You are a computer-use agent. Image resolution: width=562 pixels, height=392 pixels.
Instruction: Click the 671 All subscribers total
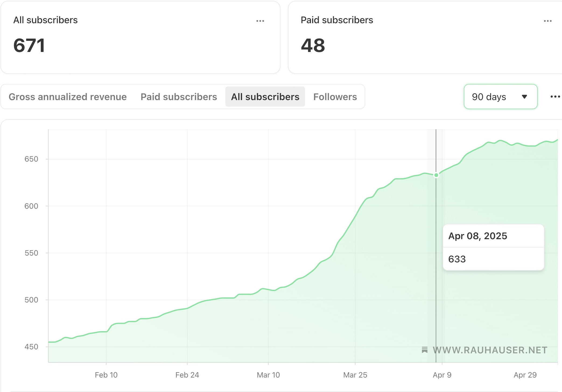point(29,45)
